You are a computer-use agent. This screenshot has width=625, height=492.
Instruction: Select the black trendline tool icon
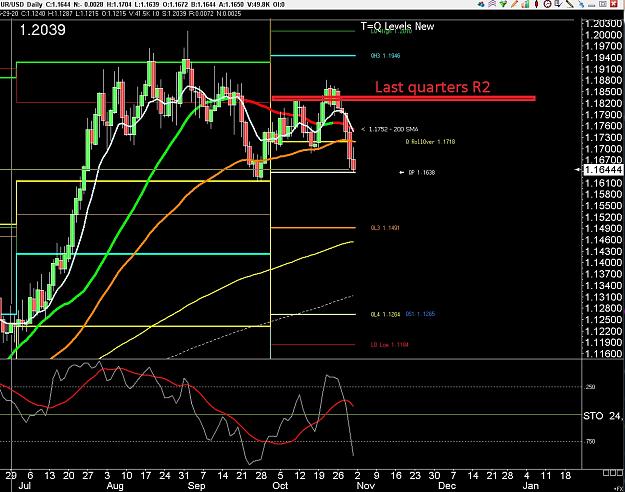point(570,4)
